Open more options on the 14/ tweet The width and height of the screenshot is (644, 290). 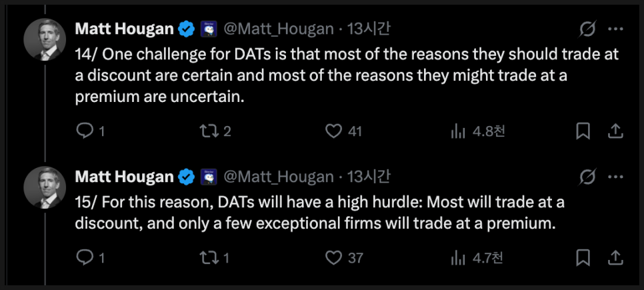pyautogui.click(x=616, y=29)
